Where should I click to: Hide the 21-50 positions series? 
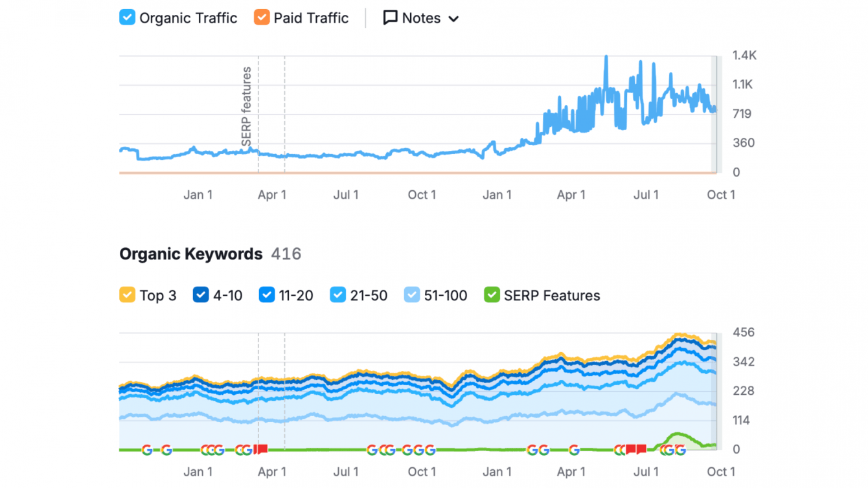tap(338, 295)
